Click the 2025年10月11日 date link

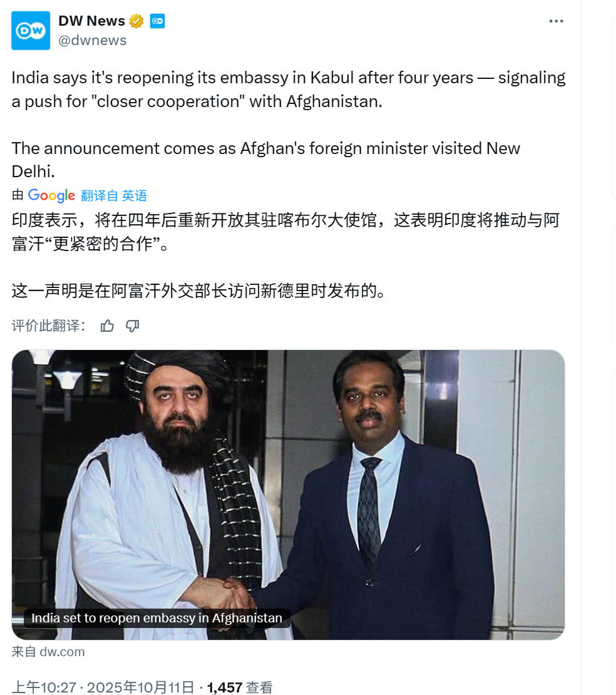click(140, 687)
